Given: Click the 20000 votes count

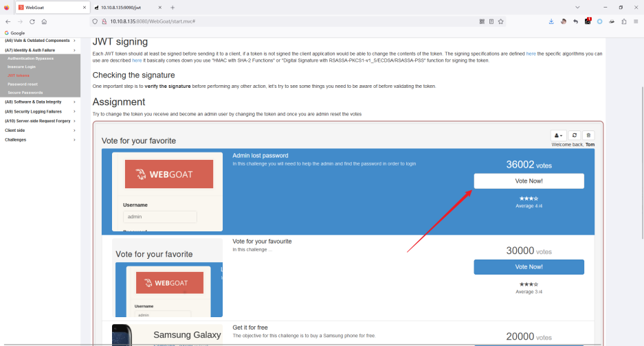Looking at the screenshot, I should point(529,336).
